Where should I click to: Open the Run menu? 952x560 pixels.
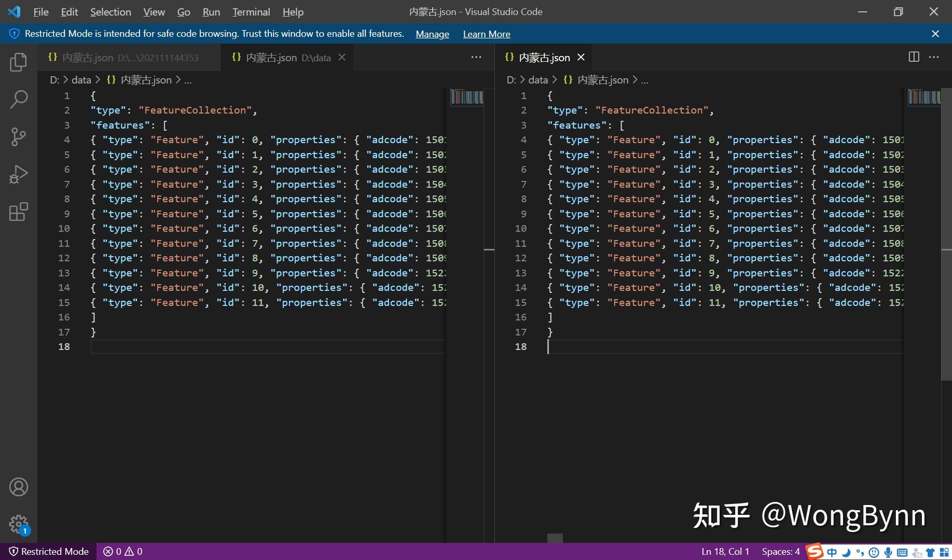tap(211, 12)
